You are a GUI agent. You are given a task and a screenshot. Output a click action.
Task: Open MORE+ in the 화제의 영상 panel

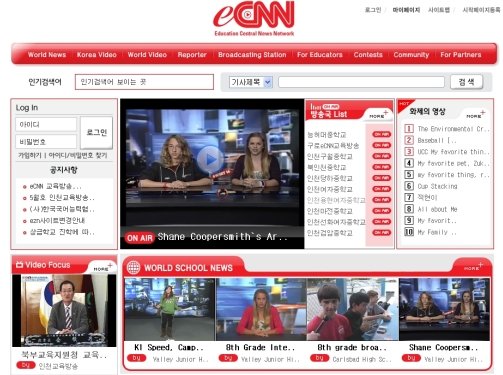(x=476, y=114)
